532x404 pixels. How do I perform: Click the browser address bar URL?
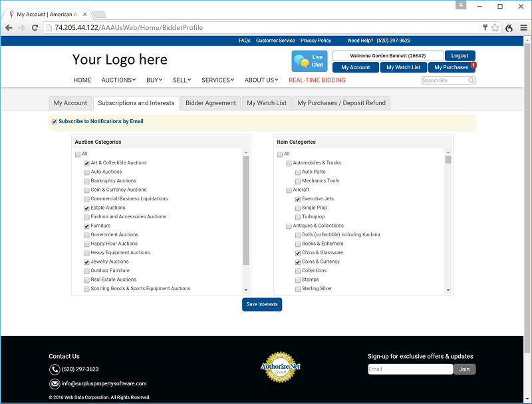tap(129, 28)
